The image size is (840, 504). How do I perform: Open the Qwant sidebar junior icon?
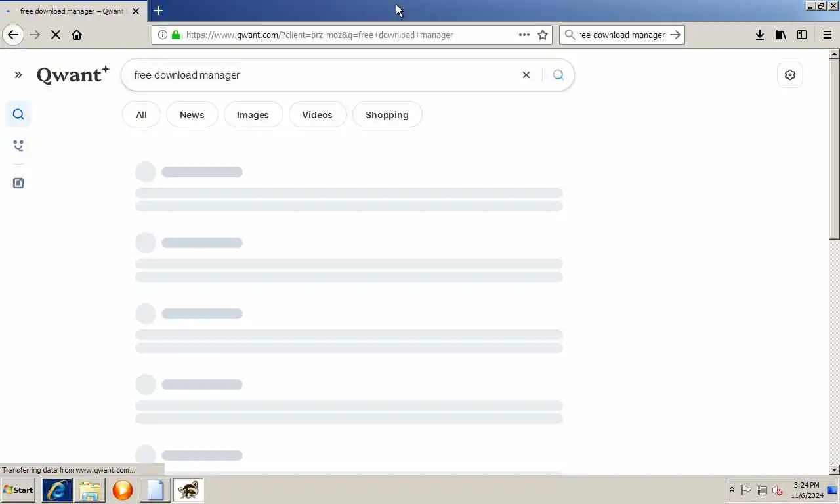click(18, 146)
